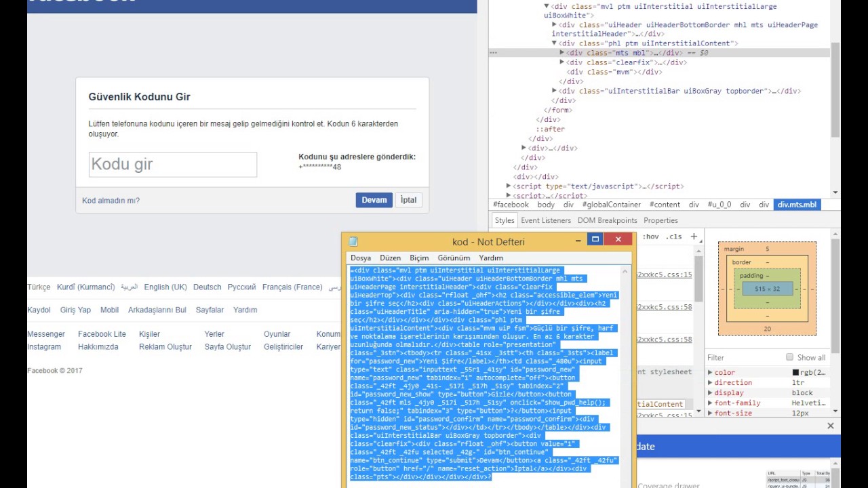This screenshot has height=488, width=868.
Task: Expand the computed font-family property
Action: coord(710,403)
